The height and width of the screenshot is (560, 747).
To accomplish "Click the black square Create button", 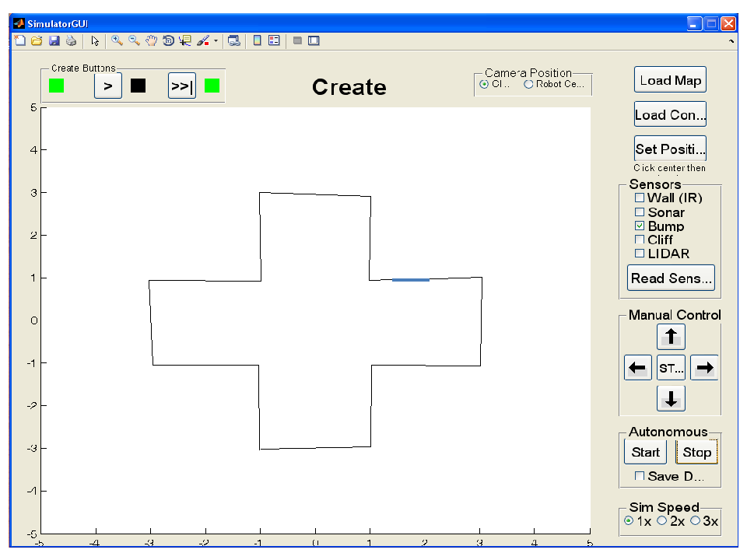I will click(x=139, y=86).
